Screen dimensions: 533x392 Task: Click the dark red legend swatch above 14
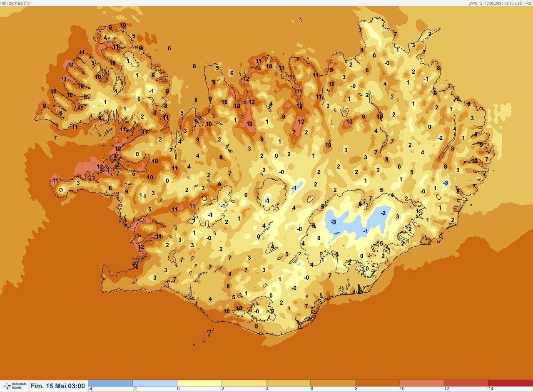511,383
